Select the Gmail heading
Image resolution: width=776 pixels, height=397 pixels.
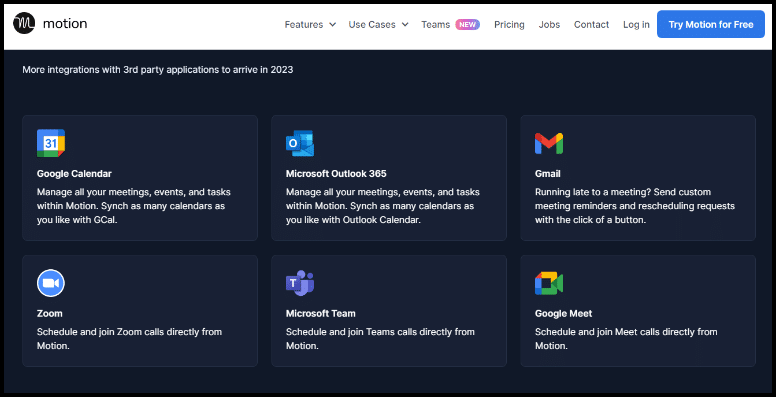click(x=548, y=174)
